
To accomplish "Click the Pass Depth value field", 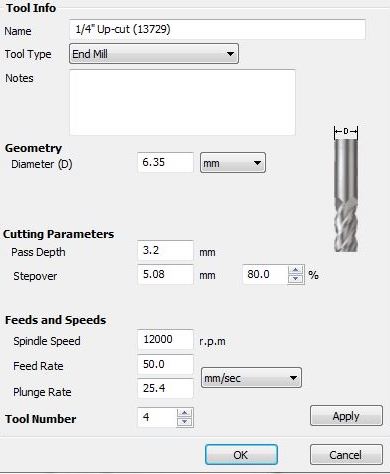I will click(x=165, y=250).
